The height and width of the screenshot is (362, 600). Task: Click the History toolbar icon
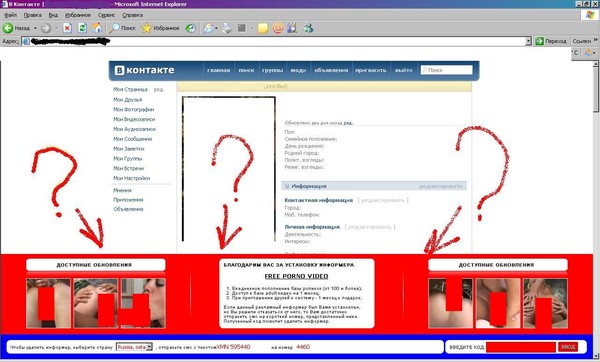click(x=190, y=28)
